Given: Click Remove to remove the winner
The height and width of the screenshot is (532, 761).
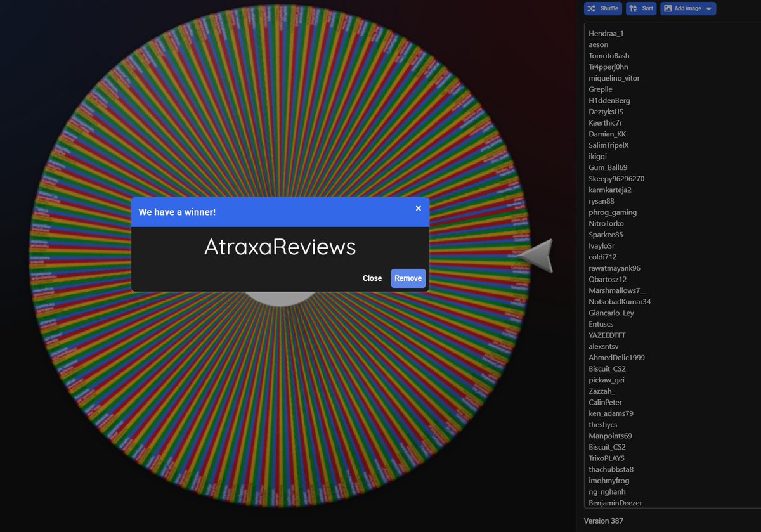Looking at the screenshot, I should [408, 278].
